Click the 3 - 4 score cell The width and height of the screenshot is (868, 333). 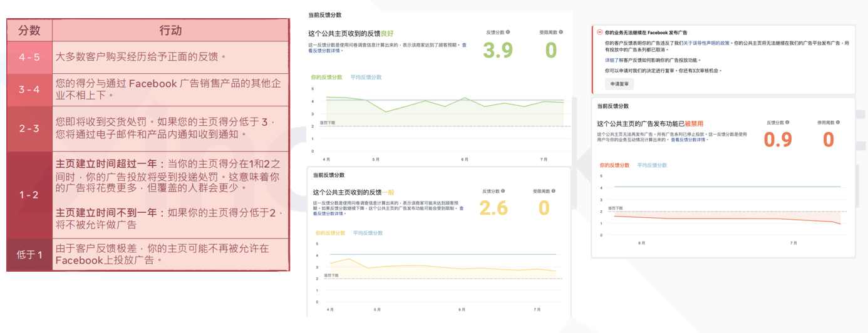point(29,90)
